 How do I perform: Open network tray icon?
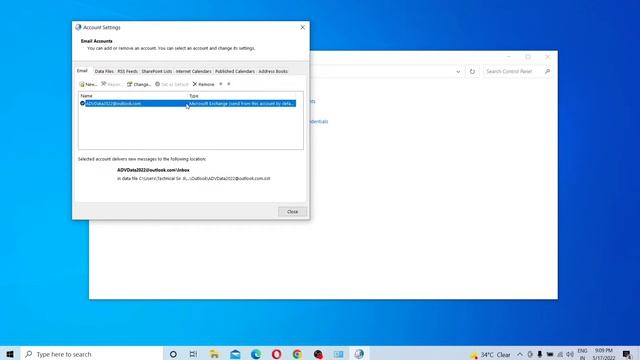[560, 354]
